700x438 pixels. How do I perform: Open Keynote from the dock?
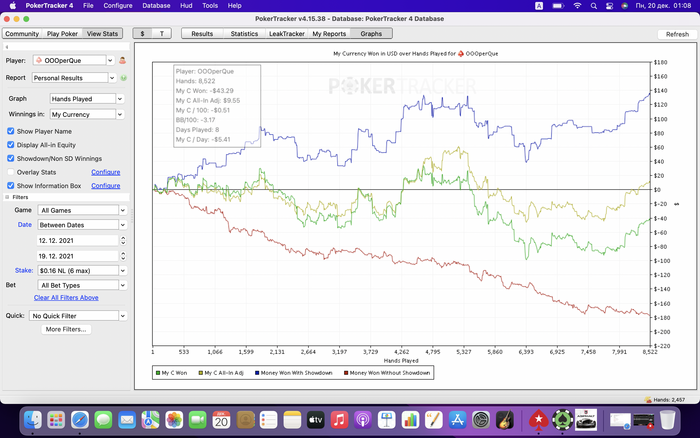click(387, 420)
